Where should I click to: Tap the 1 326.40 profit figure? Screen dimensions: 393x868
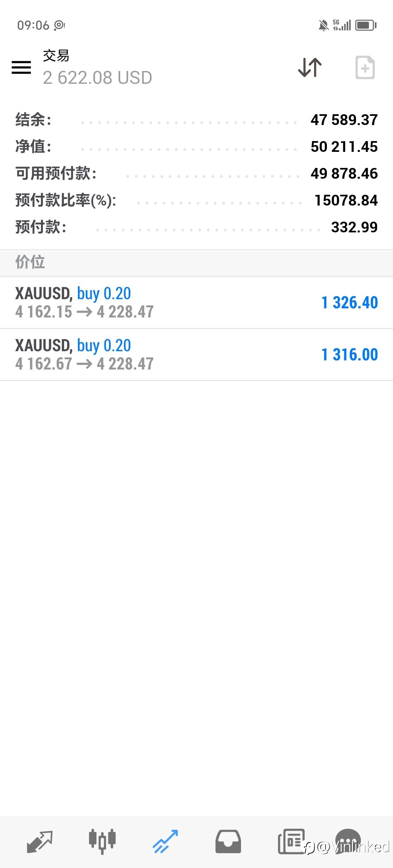pos(349,302)
